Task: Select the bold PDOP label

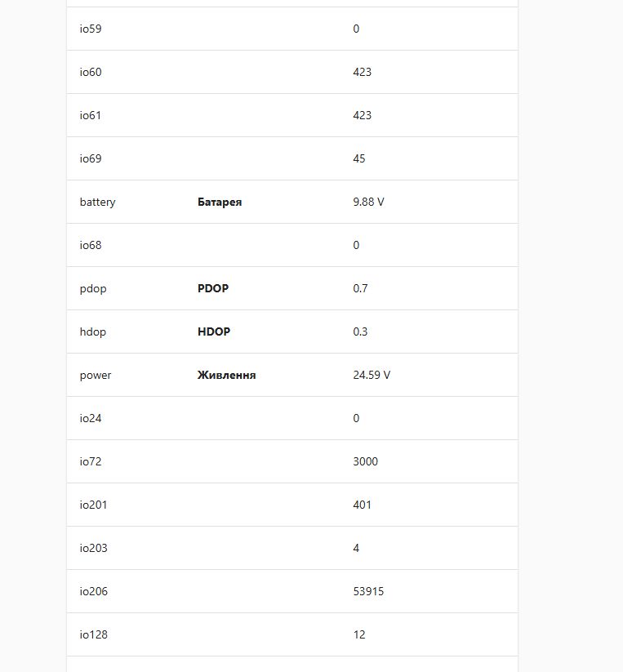Action: coord(214,288)
